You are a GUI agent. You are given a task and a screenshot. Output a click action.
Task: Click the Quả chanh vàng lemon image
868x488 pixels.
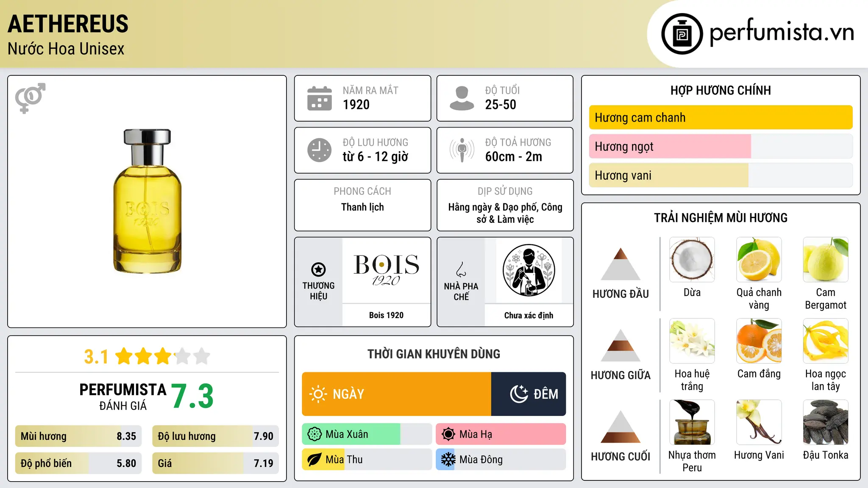click(x=759, y=260)
